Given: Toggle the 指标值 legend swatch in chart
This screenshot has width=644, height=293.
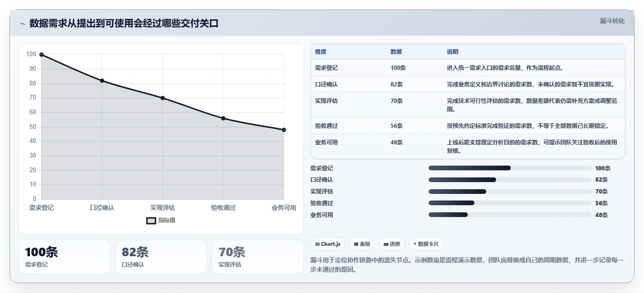Looking at the screenshot, I should (x=151, y=220).
